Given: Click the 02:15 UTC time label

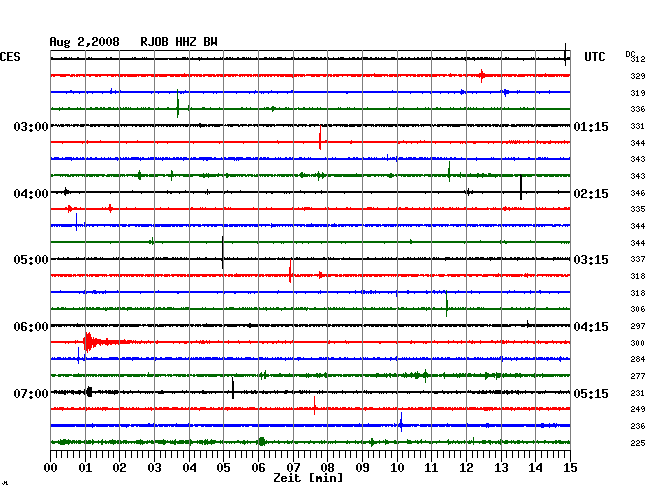Looking at the screenshot, I should pyautogui.click(x=591, y=194).
